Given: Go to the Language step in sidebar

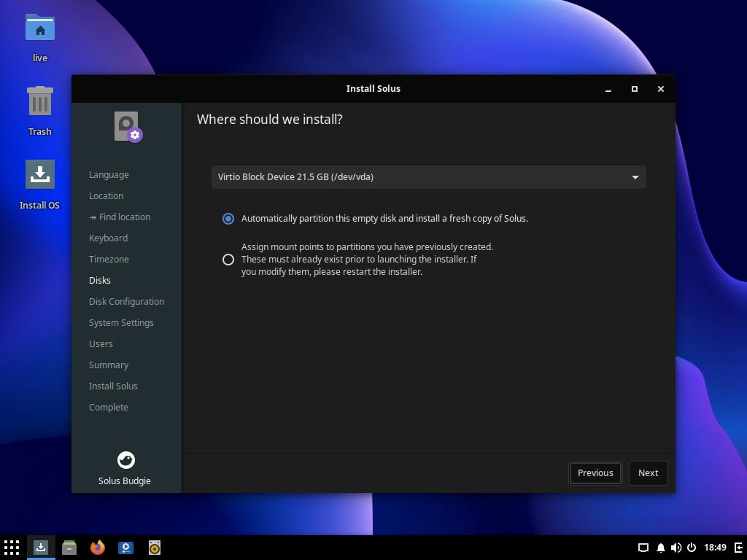Looking at the screenshot, I should 109,175.
